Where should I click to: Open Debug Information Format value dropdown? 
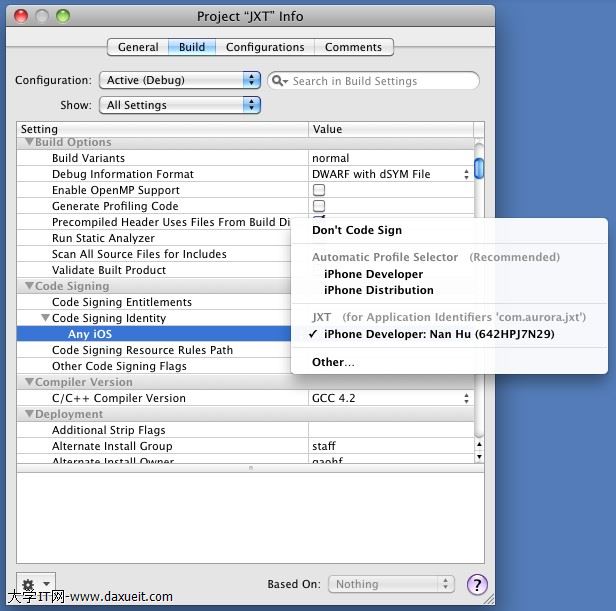click(391, 174)
